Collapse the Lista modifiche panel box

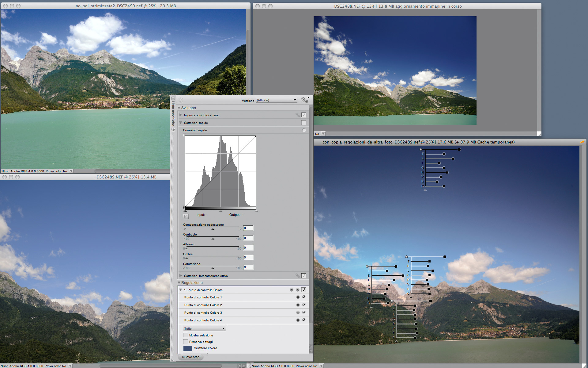[x=173, y=98]
